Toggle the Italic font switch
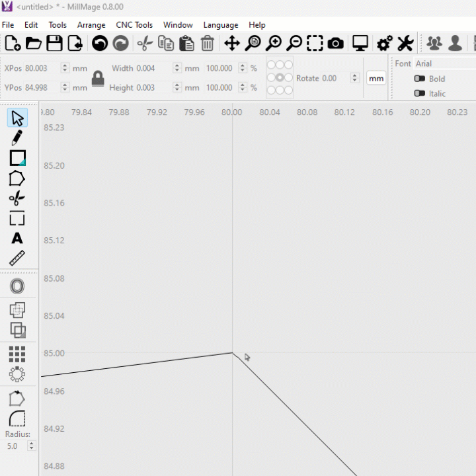476x476 pixels. pyautogui.click(x=420, y=93)
